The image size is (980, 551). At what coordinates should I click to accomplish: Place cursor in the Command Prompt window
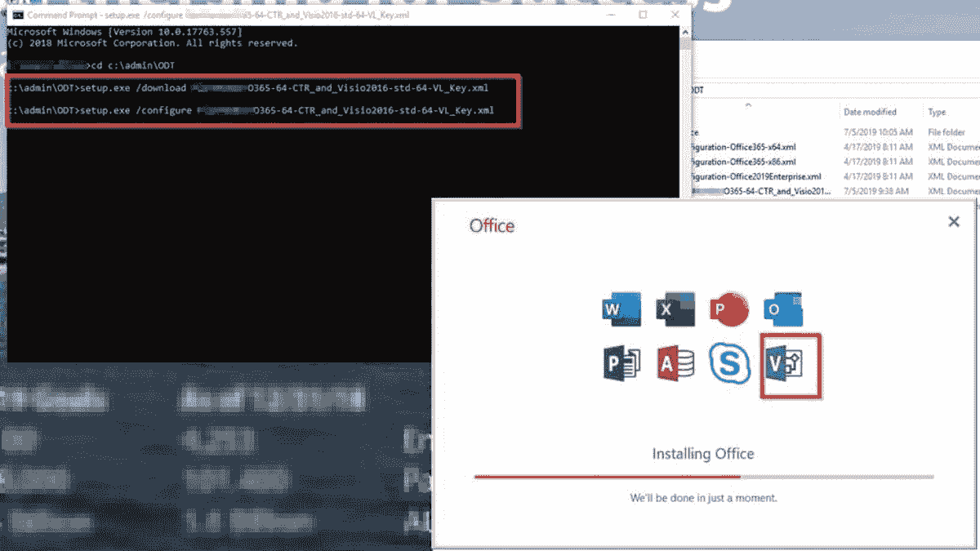point(245,245)
